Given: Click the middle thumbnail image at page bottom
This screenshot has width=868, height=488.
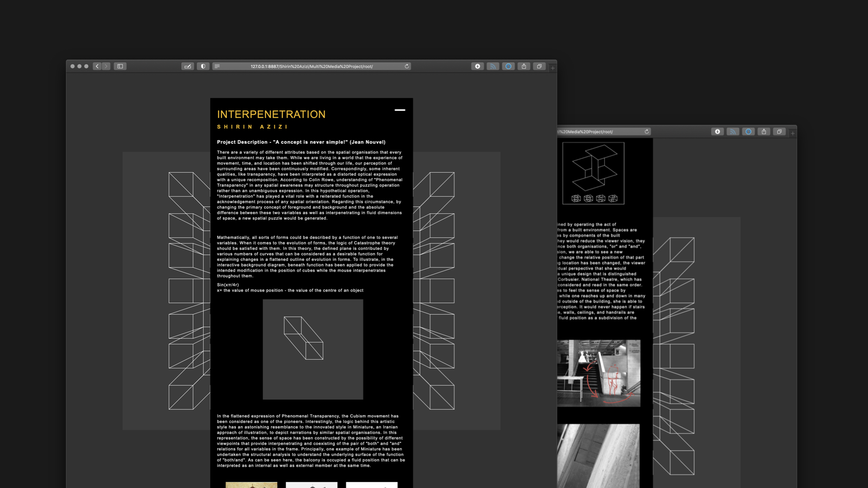Looking at the screenshot, I should [x=311, y=485].
